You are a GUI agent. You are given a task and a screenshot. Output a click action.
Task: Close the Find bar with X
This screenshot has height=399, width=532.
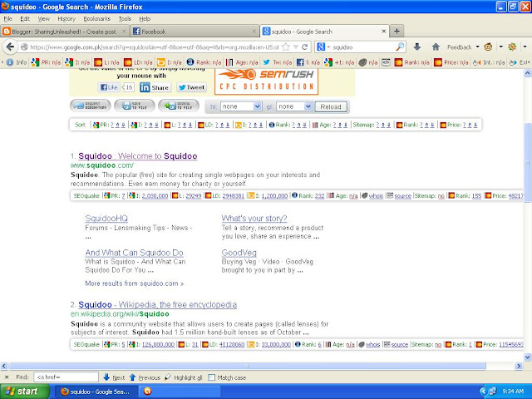7,377
